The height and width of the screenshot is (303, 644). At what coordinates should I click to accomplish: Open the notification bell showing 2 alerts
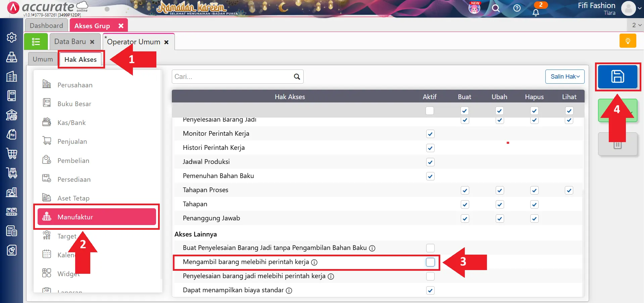(x=536, y=12)
